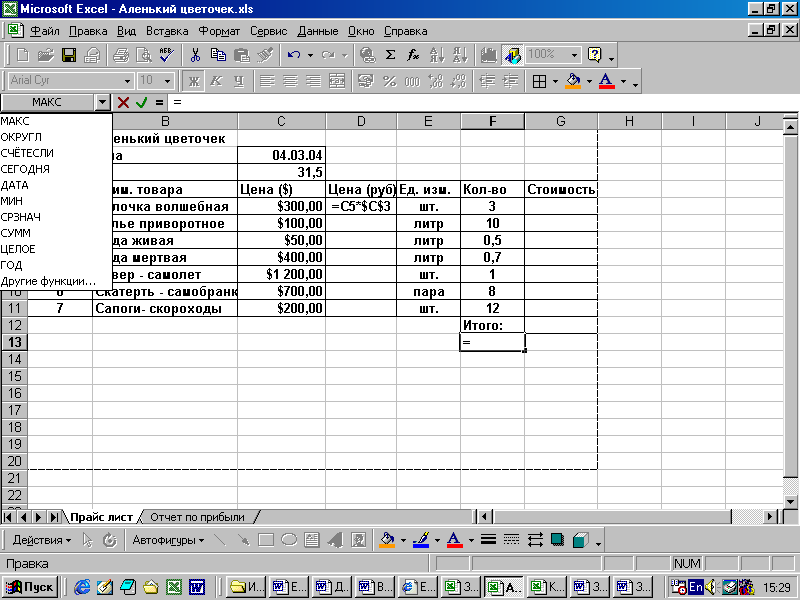Open a file with the Open folder icon

pos(45,55)
